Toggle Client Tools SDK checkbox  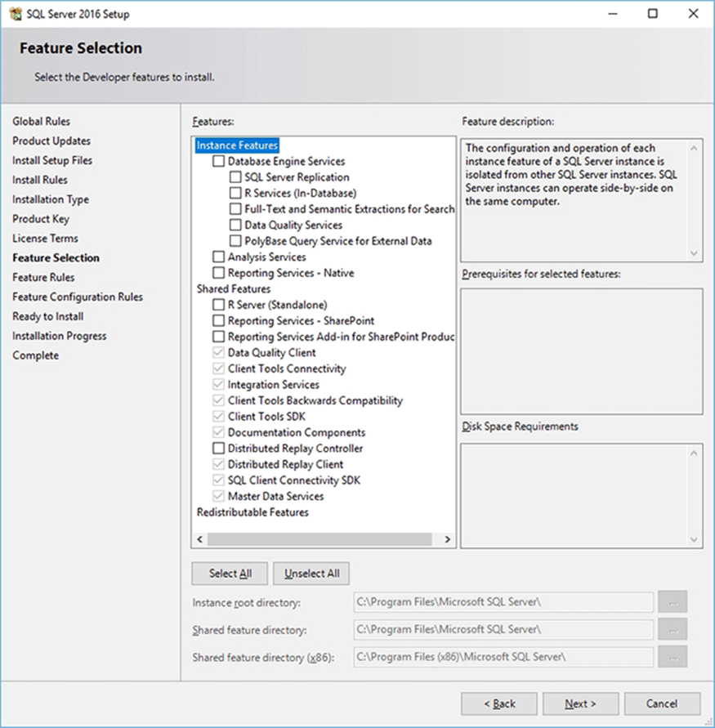[218, 416]
